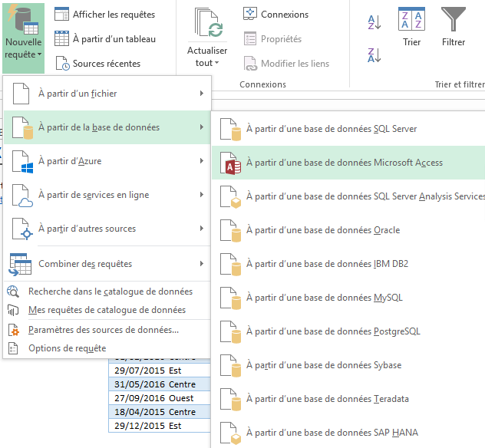Image resolution: width=485 pixels, height=448 pixels.
Task: Choose base de données Microsoft Access
Action: click(x=348, y=163)
